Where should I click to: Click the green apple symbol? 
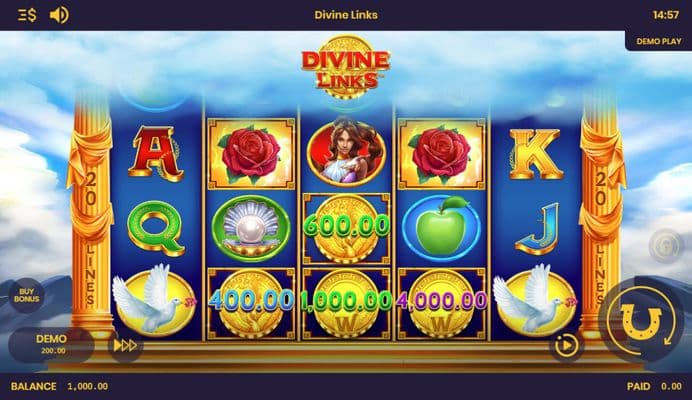coord(441,228)
